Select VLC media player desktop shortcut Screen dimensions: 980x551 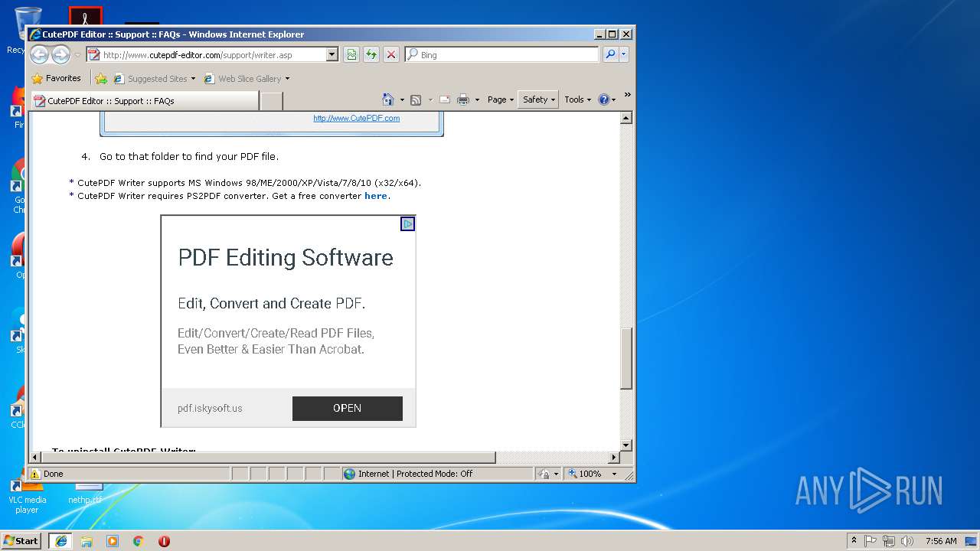[27, 497]
